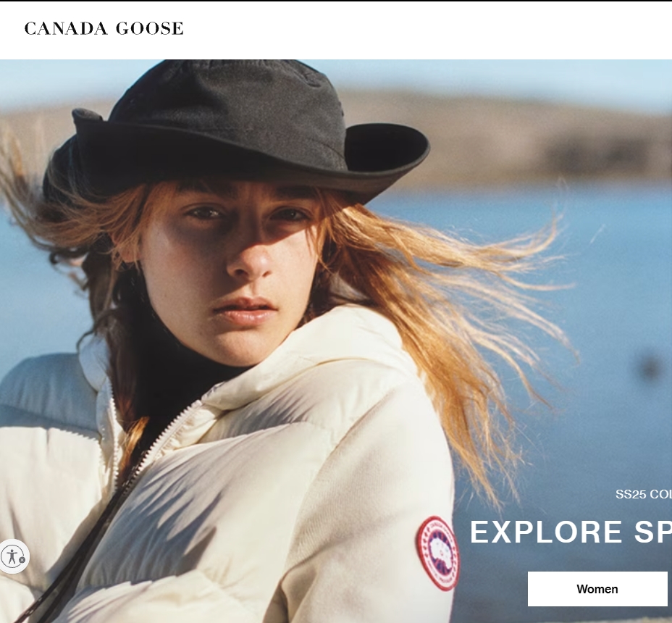This screenshot has height=623, width=672.
Task: Click the Canada Goose logo
Action: coord(104,28)
